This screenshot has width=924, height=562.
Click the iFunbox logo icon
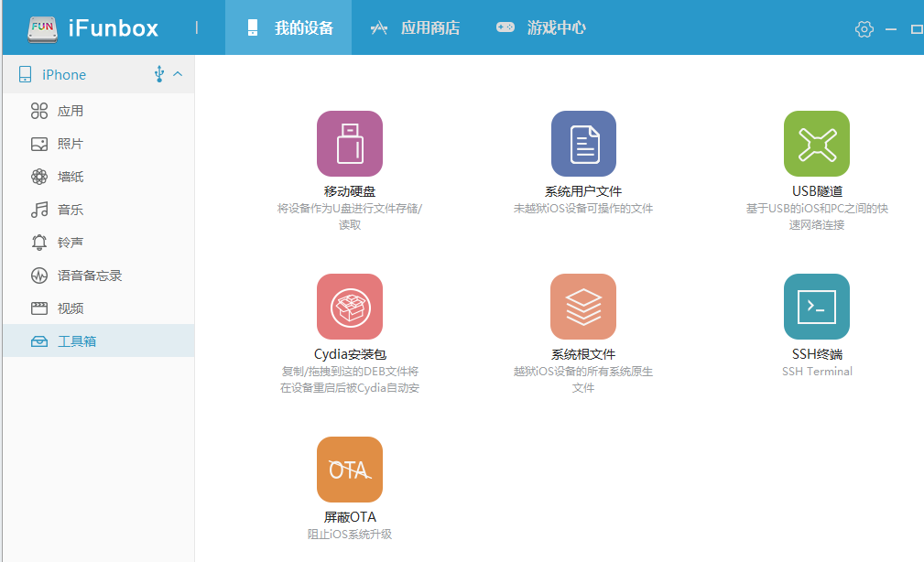coord(42,28)
